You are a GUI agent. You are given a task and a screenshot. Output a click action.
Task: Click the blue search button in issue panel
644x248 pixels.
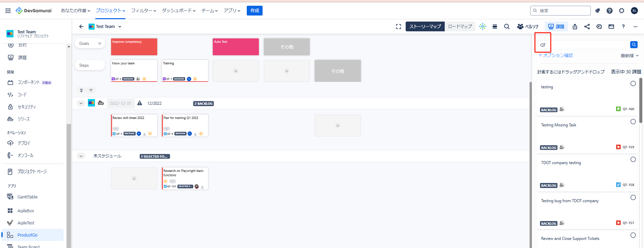tap(634, 44)
